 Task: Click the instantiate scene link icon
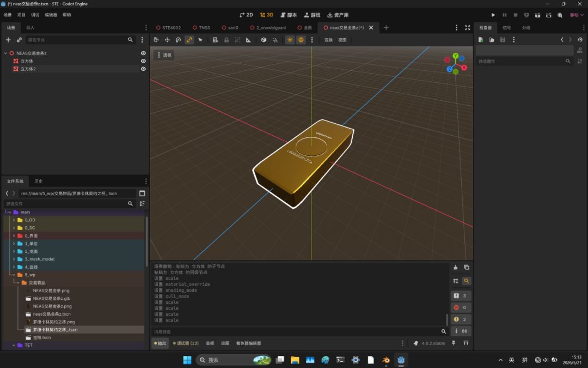click(19, 40)
